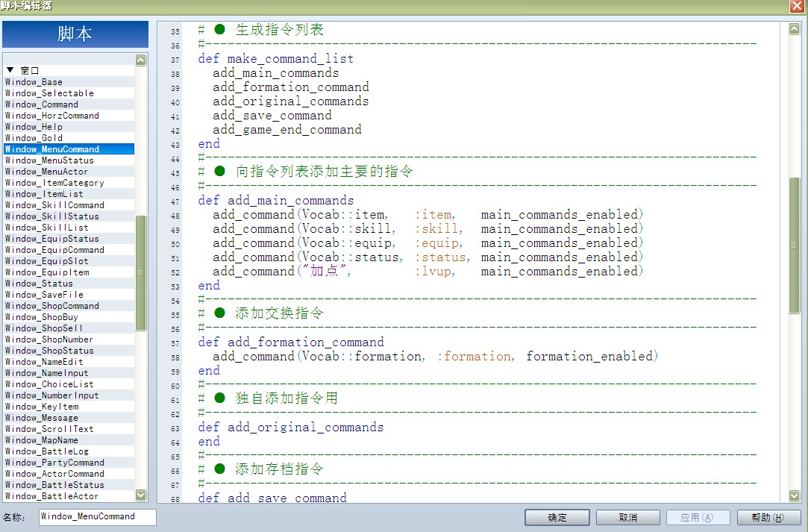The image size is (808, 532).
Task: Collapse the 窗口 section triangle
Action: (x=10, y=70)
